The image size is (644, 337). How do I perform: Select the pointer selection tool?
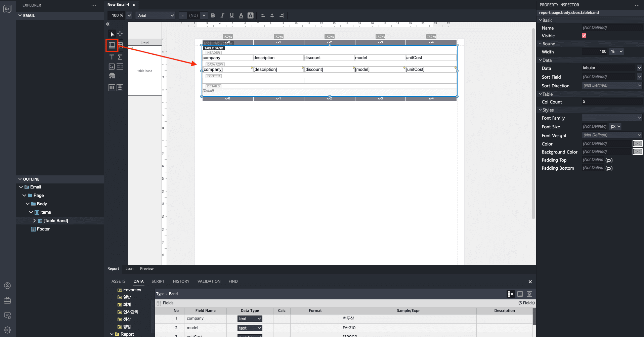click(112, 34)
